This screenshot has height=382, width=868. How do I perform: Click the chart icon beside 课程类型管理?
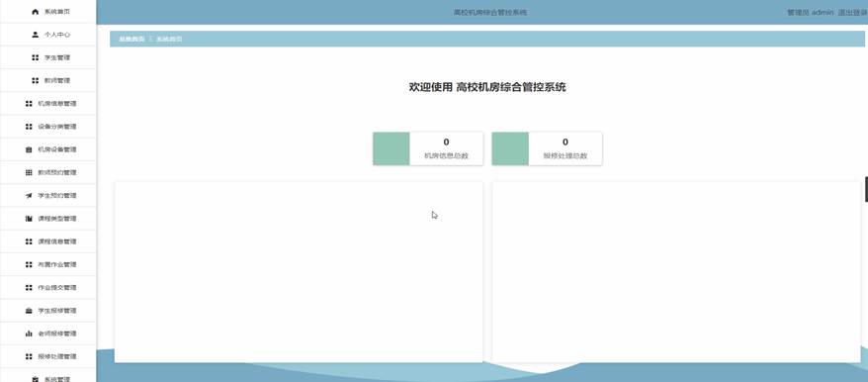click(x=29, y=219)
